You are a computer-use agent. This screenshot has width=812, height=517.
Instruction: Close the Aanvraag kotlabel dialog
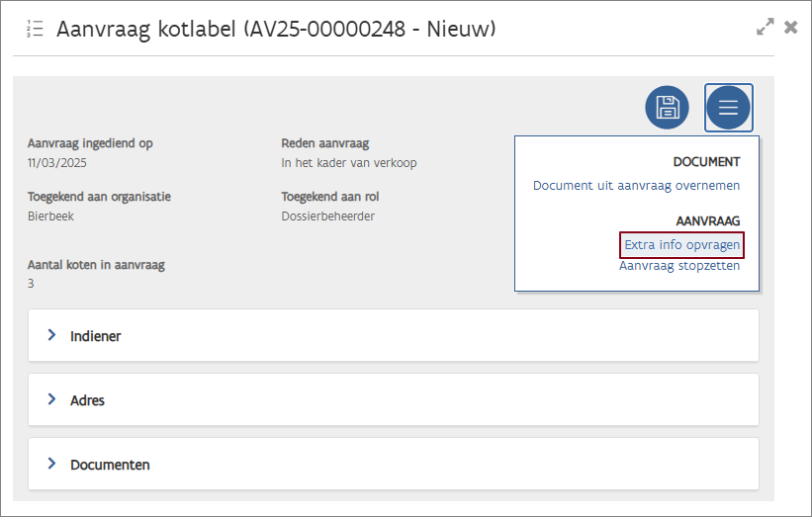coord(791,28)
